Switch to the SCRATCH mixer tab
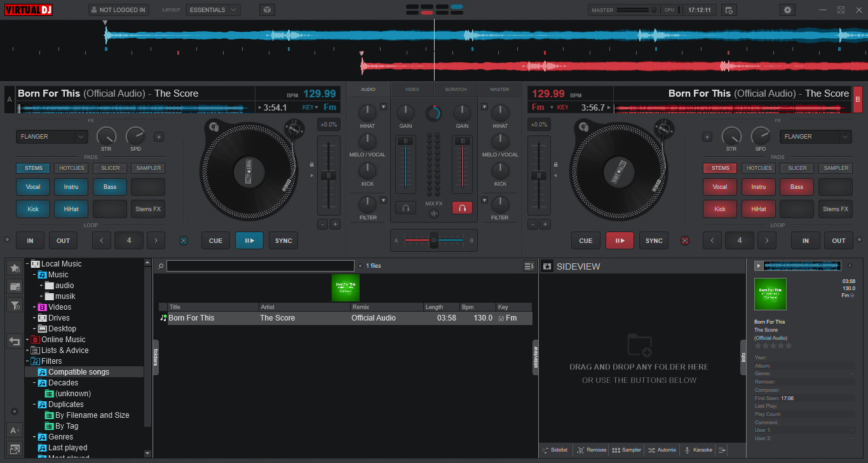Screen dimensions: 868x463 pyautogui.click(x=456, y=90)
